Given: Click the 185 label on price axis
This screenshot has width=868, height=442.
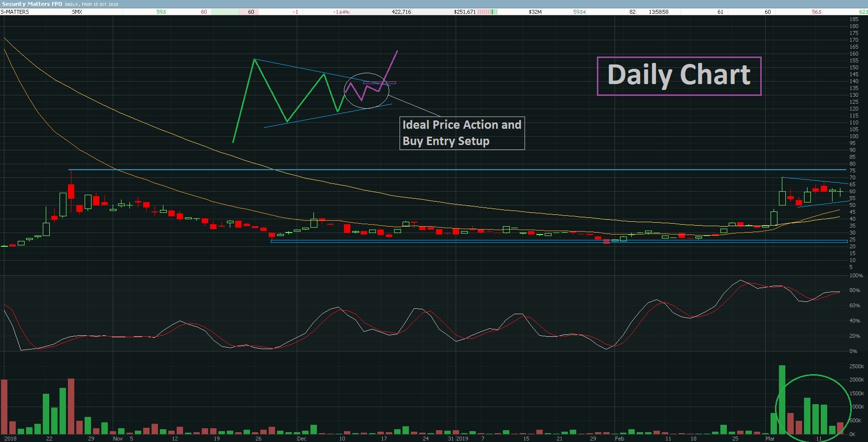Looking at the screenshot, I should pos(854,19).
